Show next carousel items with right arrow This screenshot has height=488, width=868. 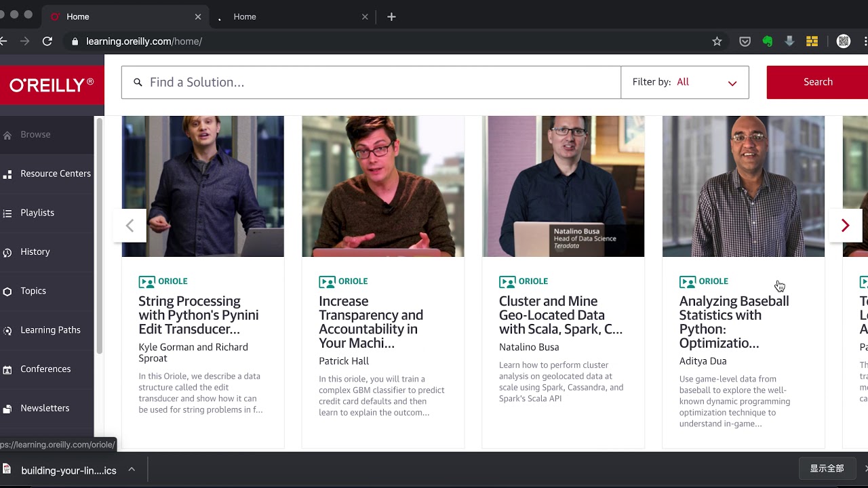coord(845,226)
